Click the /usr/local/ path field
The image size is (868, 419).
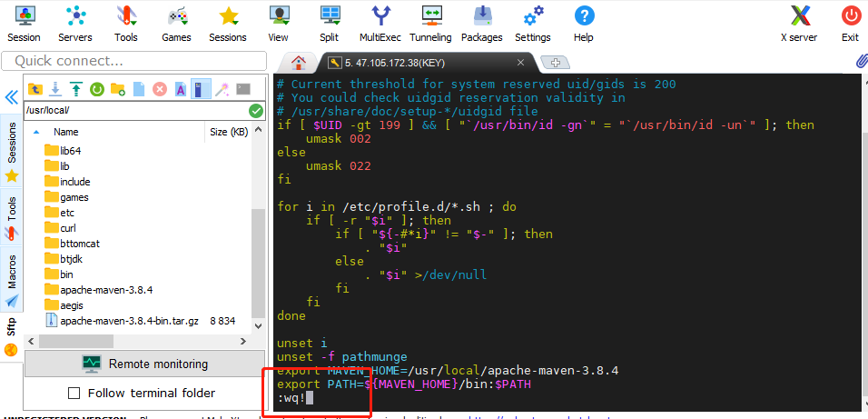pyautogui.click(x=135, y=110)
